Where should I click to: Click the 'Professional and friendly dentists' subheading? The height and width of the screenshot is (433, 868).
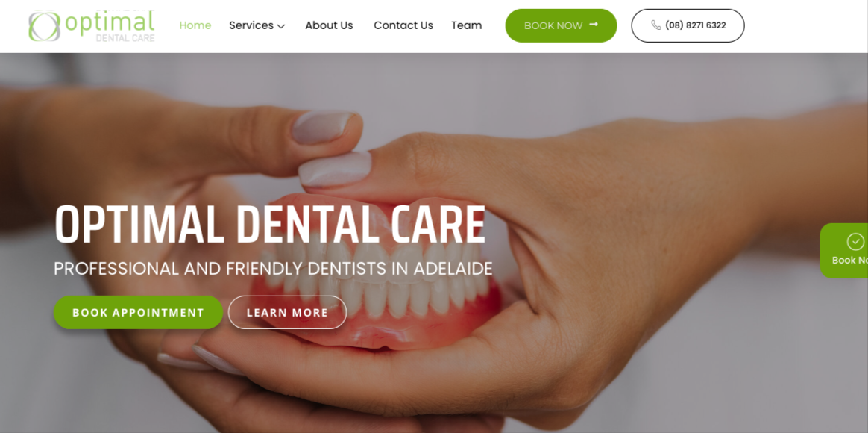pyautogui.click(x=273, y=269)
